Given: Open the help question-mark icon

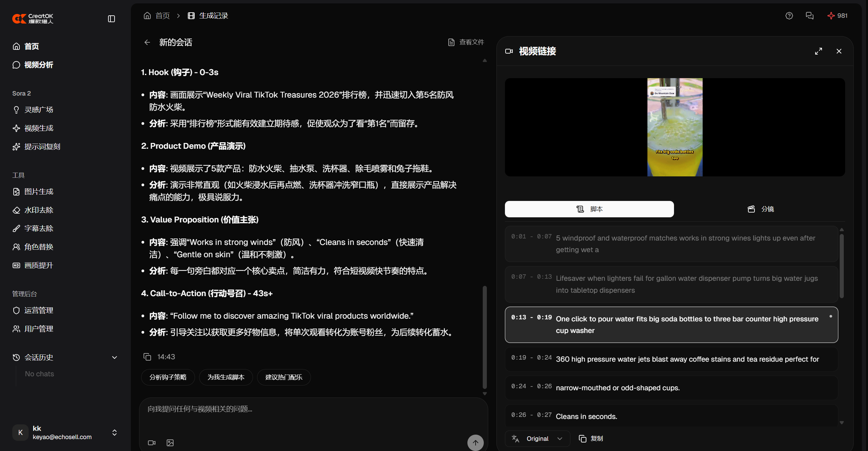Looking at the screenshot, I should [789, 16].
